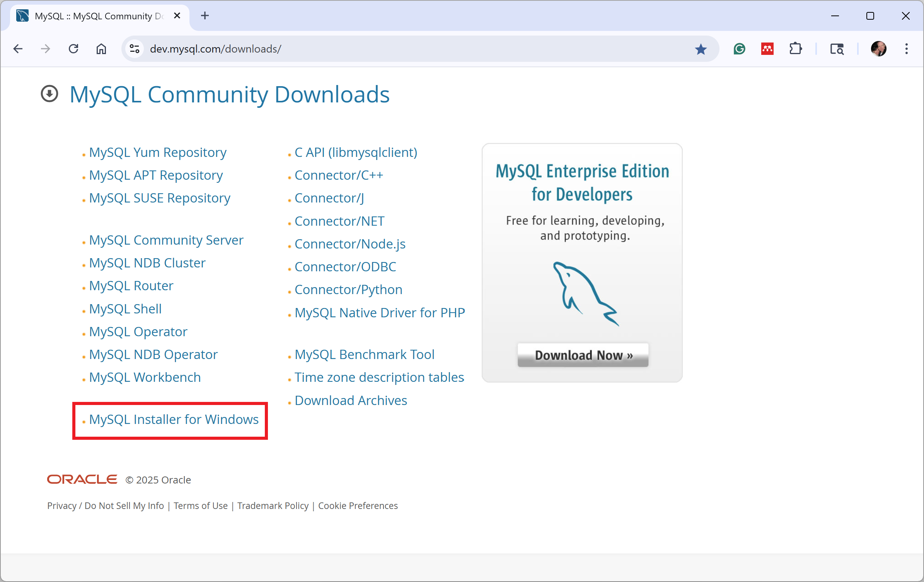The height and width of the screenshot is (582, 924).
Task: Open a new browser tab
Action: (205, 16)
